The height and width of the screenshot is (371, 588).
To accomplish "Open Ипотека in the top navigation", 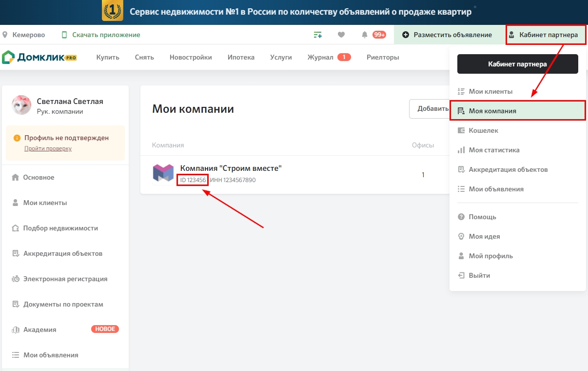I will [241, 57].
